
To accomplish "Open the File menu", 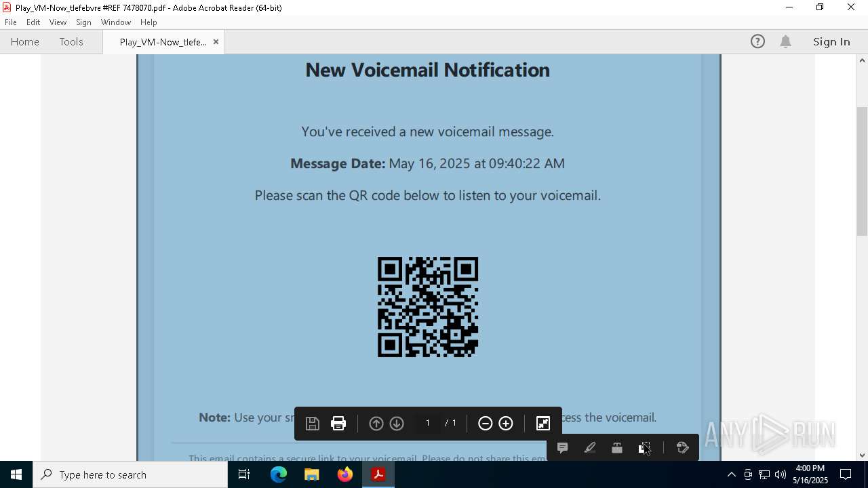I will (x=11, y=22).
